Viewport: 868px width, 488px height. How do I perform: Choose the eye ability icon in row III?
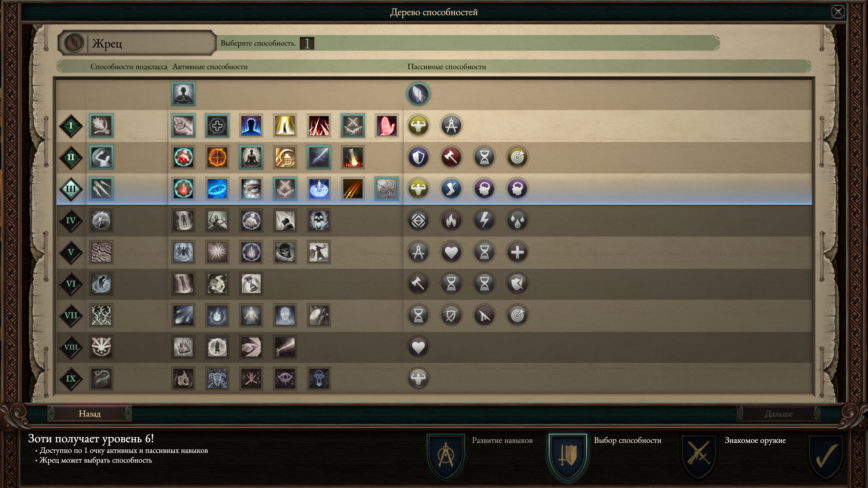point(251,189)
